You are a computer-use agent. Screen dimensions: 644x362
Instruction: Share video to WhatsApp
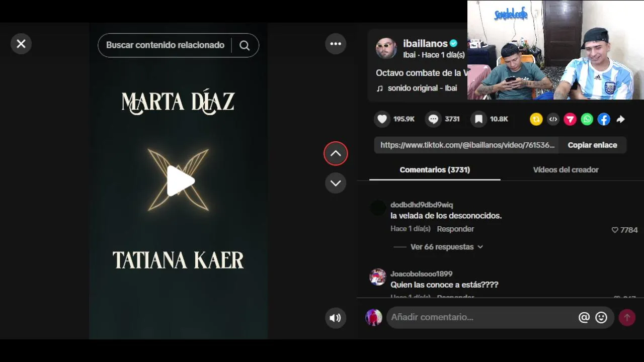tap(587, 119)
